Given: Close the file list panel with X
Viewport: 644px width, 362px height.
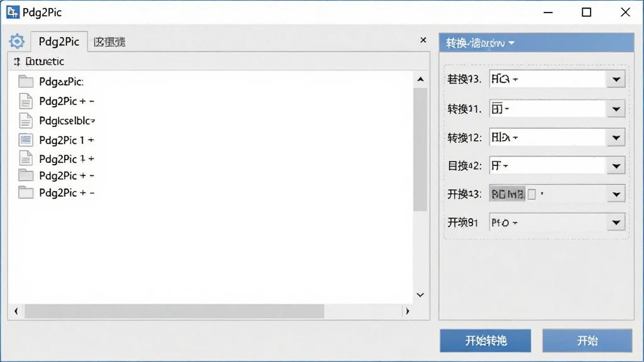Looking at the screenshot, I should pyautogui.click(x=423, y=40).
